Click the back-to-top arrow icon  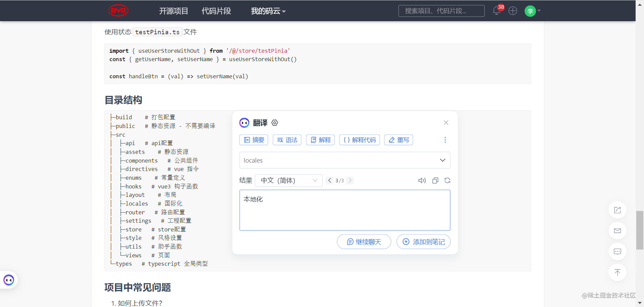pos(618,272)
